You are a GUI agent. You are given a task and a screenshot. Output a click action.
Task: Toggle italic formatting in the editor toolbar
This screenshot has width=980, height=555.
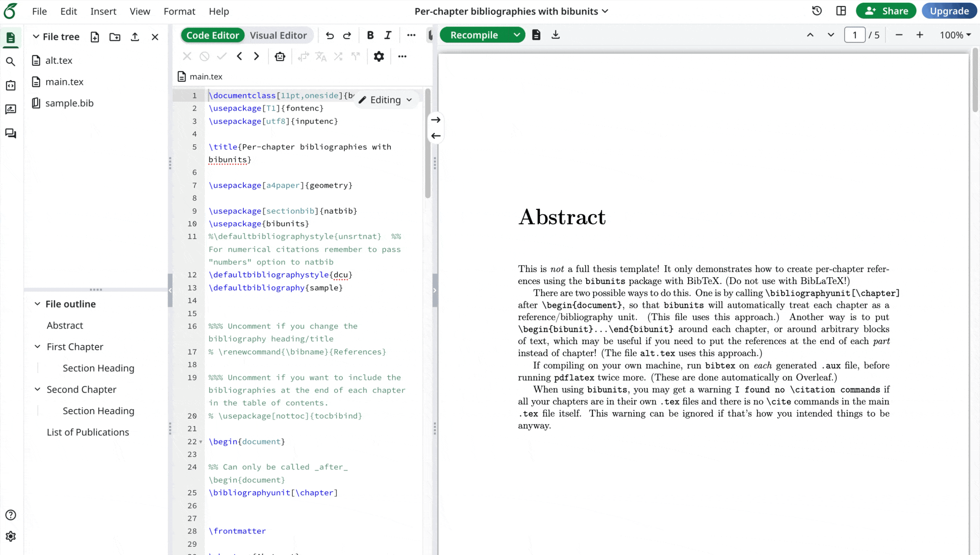pyautogui.click(x=388, y=35)
